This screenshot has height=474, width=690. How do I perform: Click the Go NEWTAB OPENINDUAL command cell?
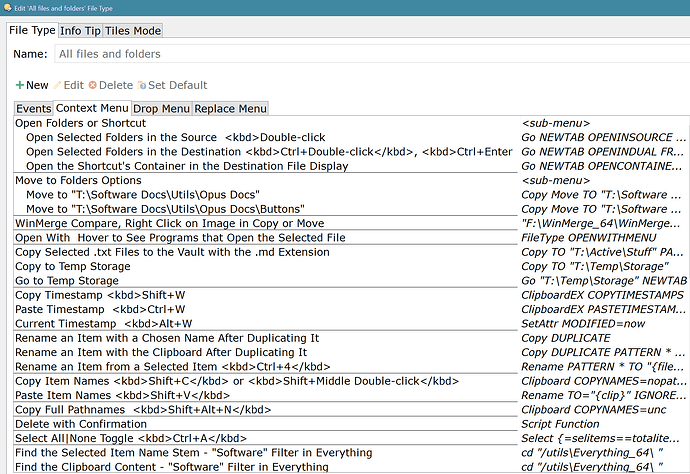603,152
